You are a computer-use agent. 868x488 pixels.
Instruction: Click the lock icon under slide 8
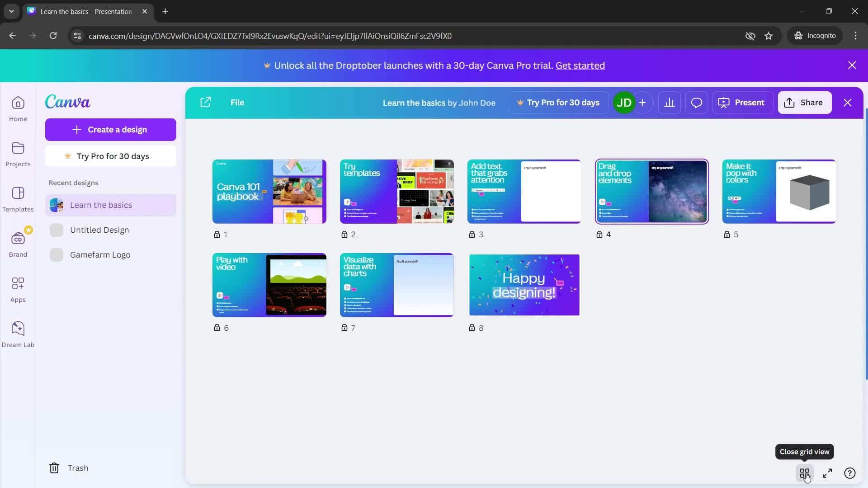pyautogui.click(x=472, y=328)
